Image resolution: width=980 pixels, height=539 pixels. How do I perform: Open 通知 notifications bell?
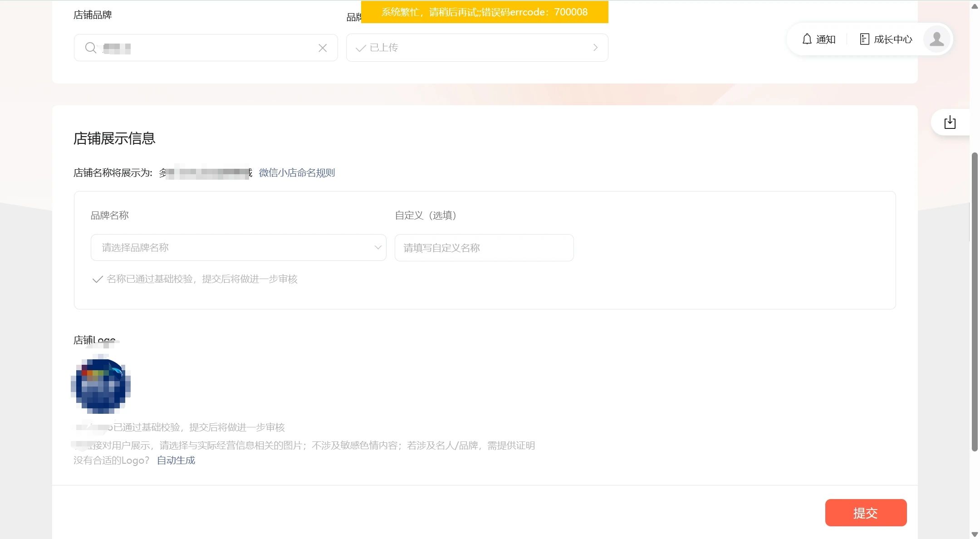click(819, 39)
